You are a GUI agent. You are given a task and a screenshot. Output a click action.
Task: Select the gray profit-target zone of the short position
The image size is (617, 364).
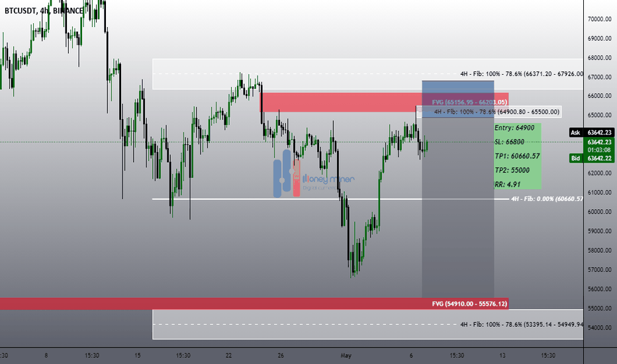coord(458,208)
